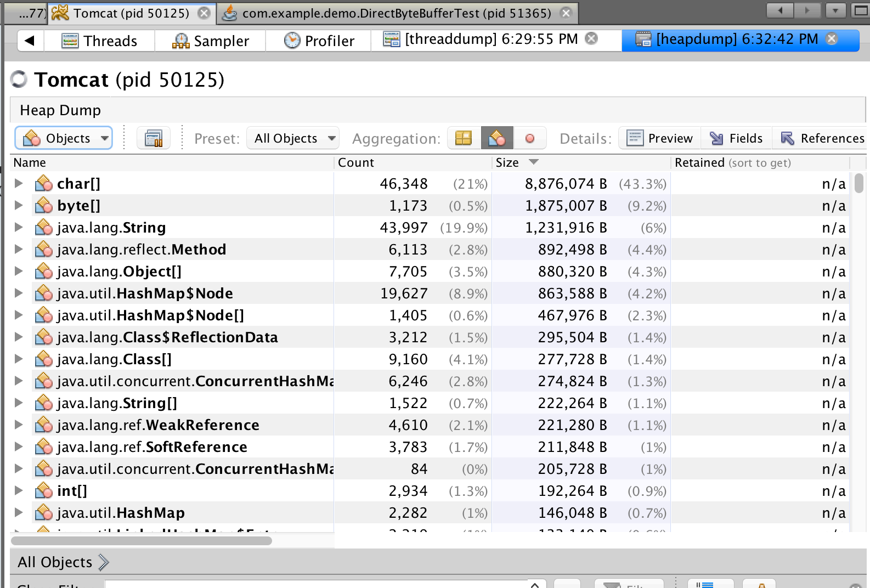Open the Threads tab
The image size is (870, 588).
(x=99, y=41)
